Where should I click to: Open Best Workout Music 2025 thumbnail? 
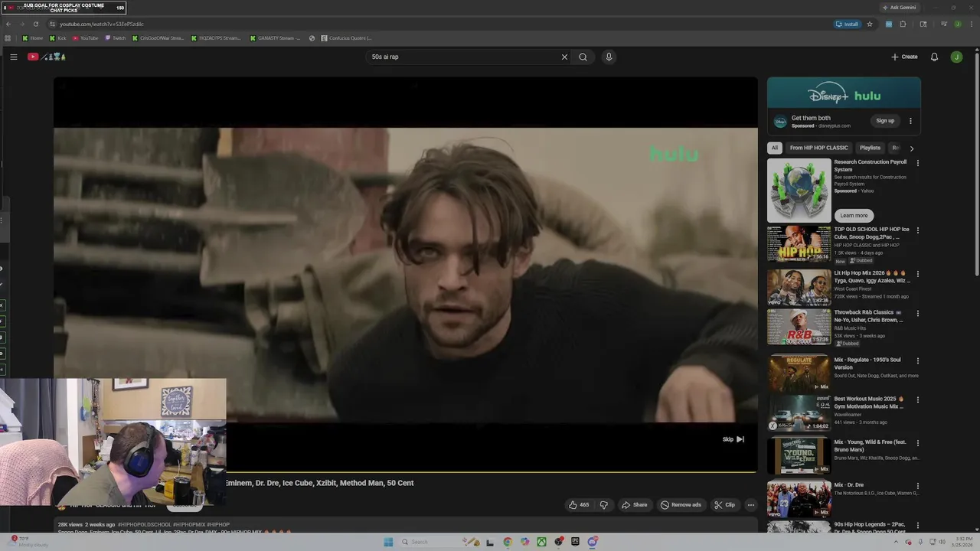(x=799, y=412)
